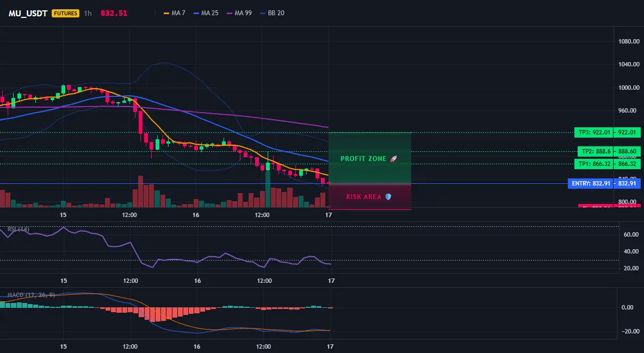Click the RSI 60.00 axis value
This screenshot has width=644, height=353.
[x=631, y=234]
